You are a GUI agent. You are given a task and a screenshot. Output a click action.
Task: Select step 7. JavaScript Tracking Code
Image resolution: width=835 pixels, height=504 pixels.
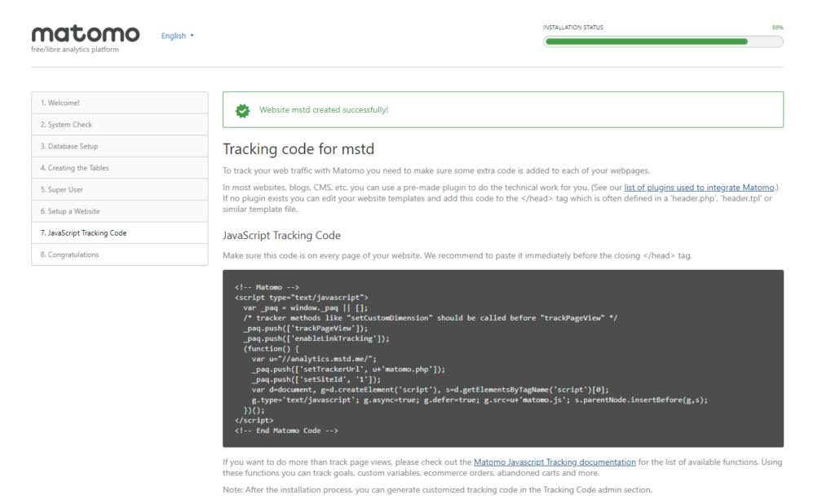tap(120, 232)
